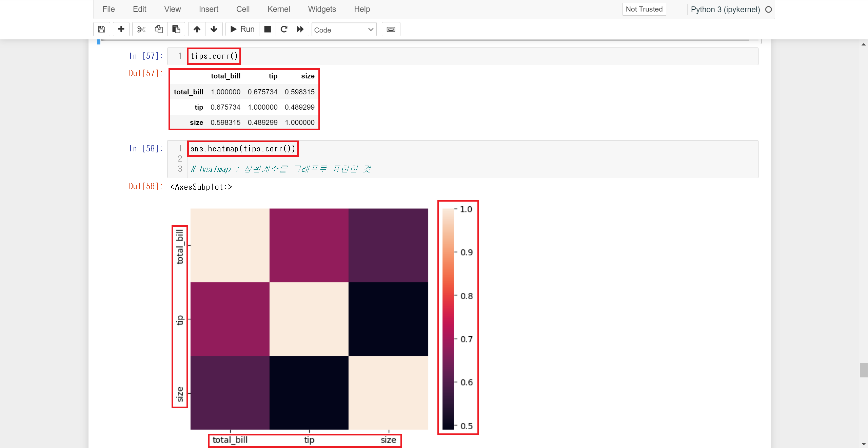The image size is (868, 448).
Task: Restart the kernel with the circular arrow
Action: click(x=284, y=29)
